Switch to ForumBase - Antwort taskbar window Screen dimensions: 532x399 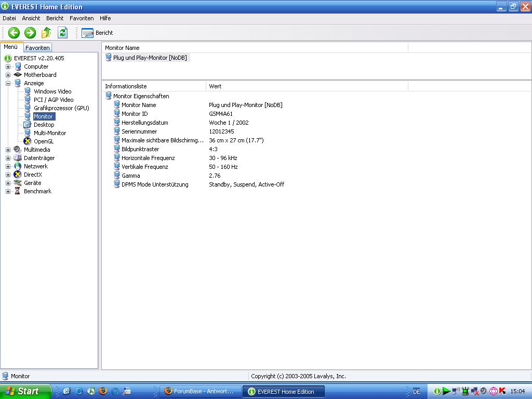click(201, 392)
